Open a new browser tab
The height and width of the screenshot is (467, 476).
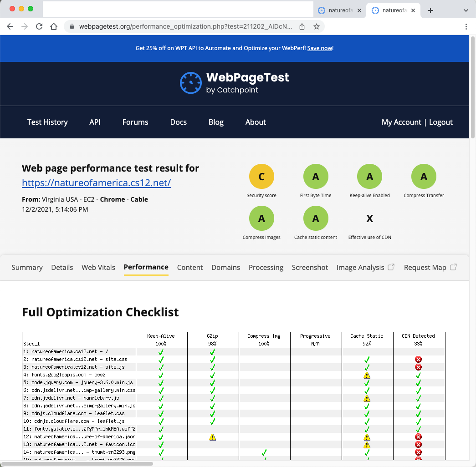pos(430,10)
